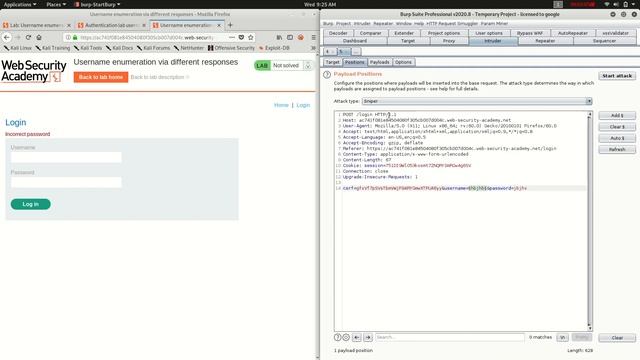Click Back to lab home button
The image size is (640, 360).
(x=101, y=77)
